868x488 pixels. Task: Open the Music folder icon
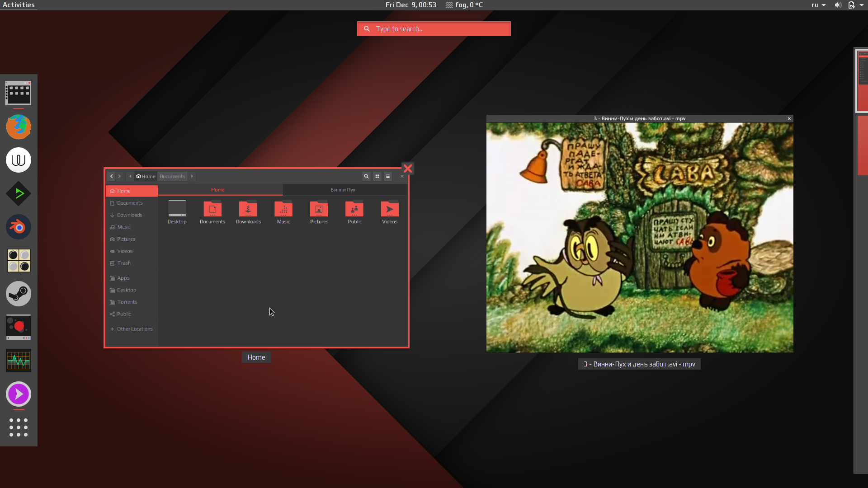point(283,212)
